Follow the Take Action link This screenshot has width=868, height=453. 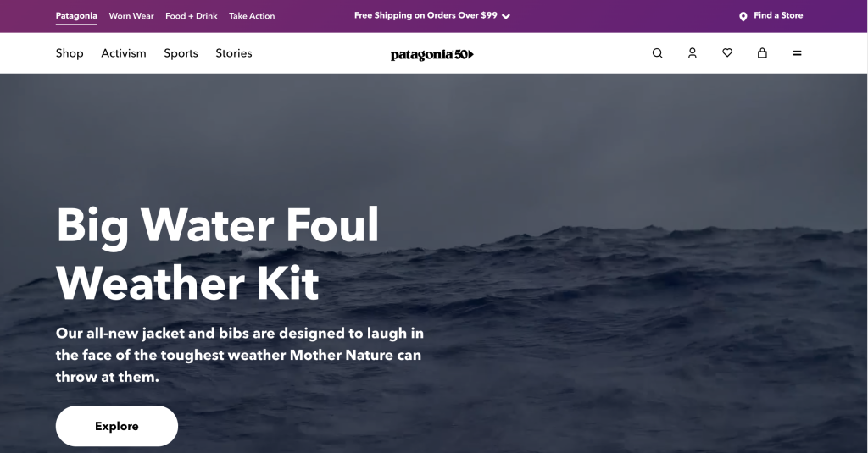tap(252, 16)
